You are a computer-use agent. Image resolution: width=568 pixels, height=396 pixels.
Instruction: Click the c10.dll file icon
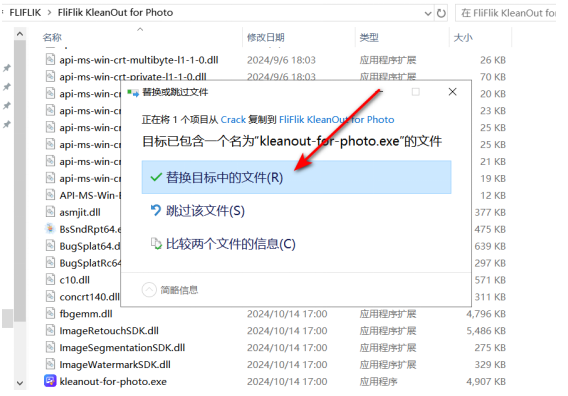tap(50, 279)
